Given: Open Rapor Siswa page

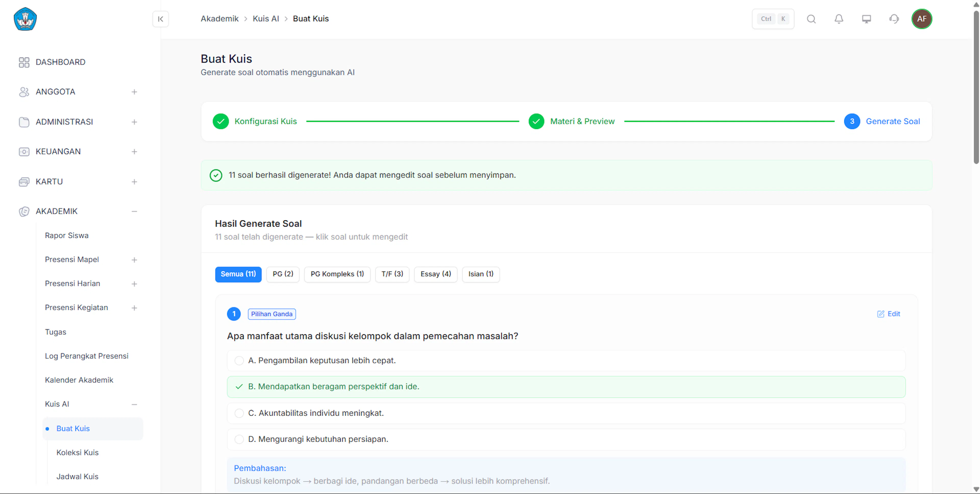Looking at the screenshot, I should (67, 235).
